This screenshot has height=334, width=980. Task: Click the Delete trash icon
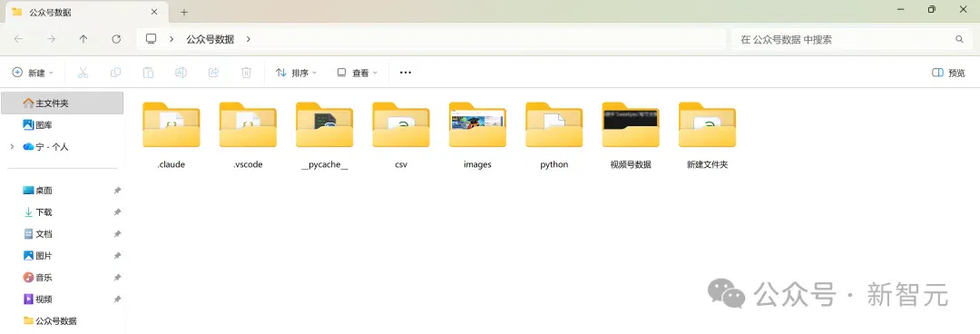[x=246, y=73]
